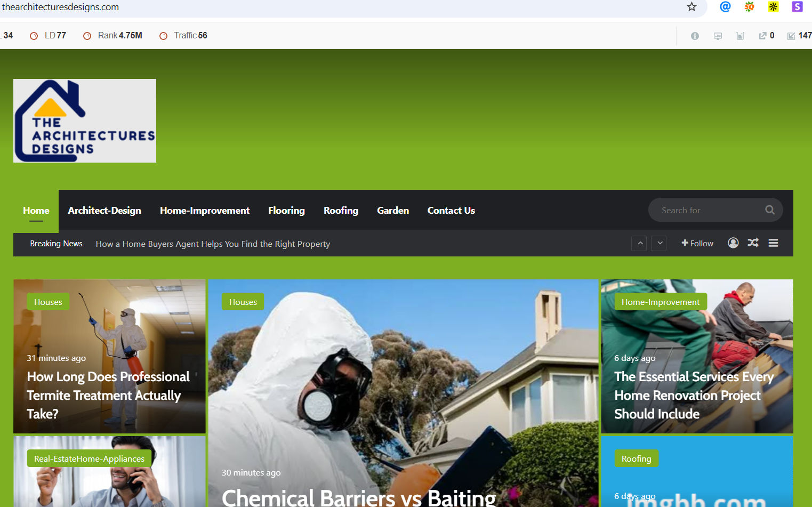Open the Professional Termite Treatment article title
812x507 pixels.
108,395
